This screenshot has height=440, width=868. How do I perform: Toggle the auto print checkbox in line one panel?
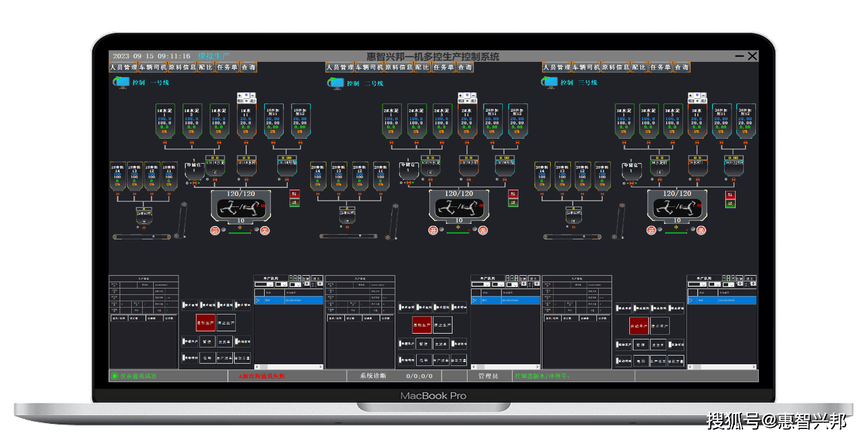point(237,342)
